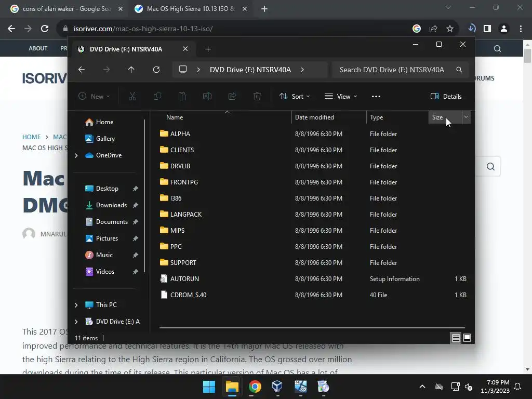
Task: Bookmark this page with the star icon
Action: 450,29
